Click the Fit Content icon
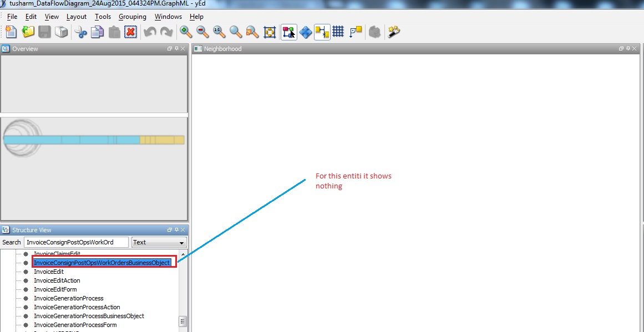Screen dimensions: 644x332 point(270,32)
